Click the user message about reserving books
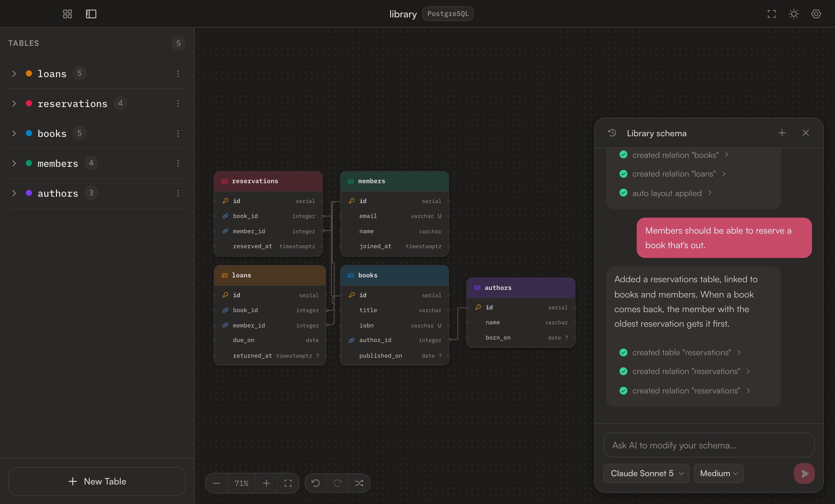 [x=724, y=238]
